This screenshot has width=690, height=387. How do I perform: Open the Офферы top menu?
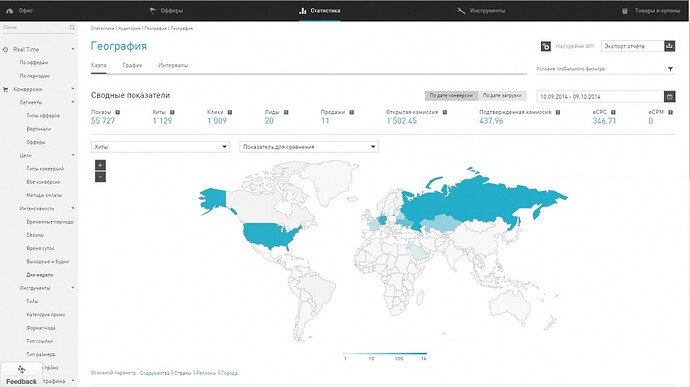click(x=166, y=11)
